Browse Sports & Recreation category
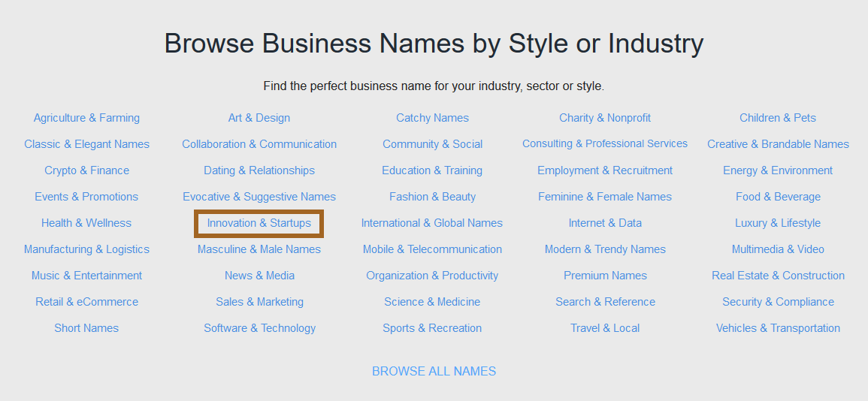This screenshot has width=868, height=401. pos(432,328)
